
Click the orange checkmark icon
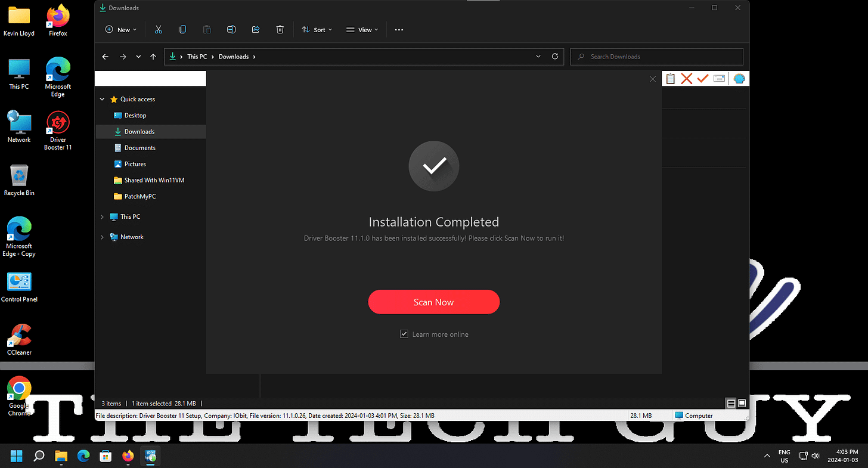pyautogui.click(x=703, y=79)
